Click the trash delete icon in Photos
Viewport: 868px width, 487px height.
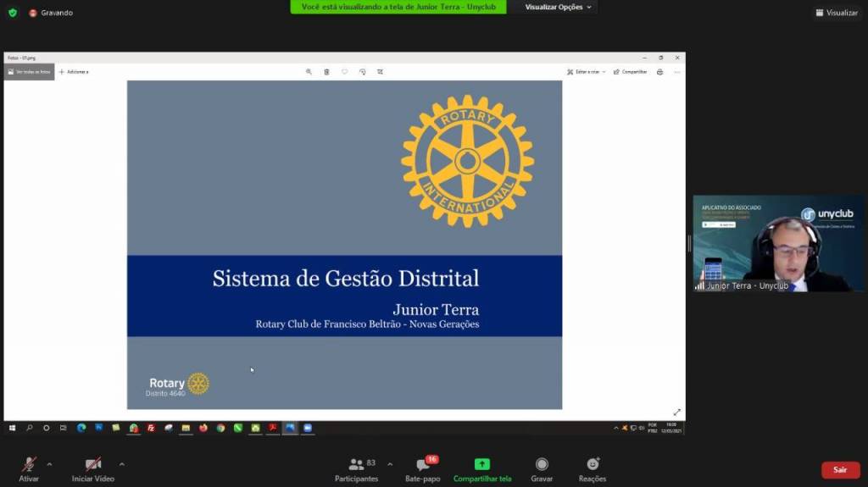[327, 72]
